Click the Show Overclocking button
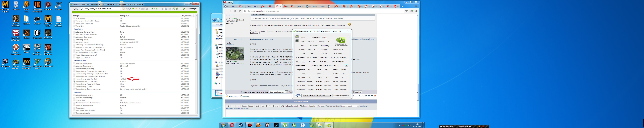This screenshot has width=644, height=128. [341, 95]
